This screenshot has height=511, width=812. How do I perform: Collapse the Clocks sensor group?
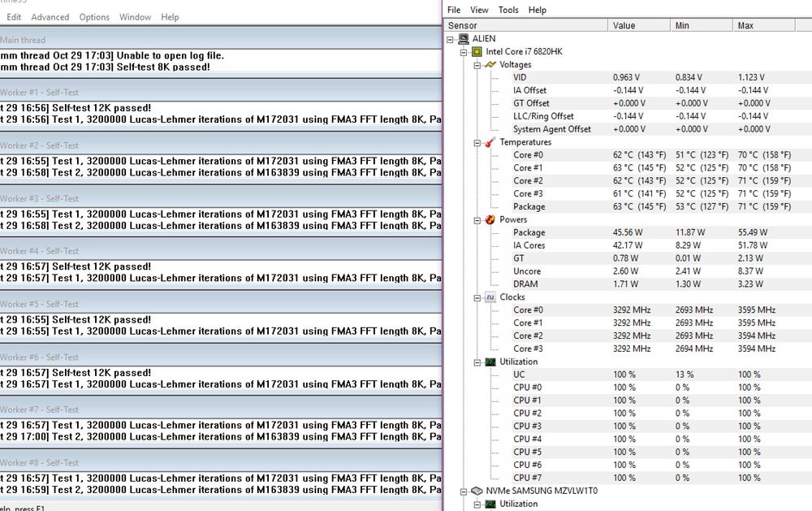[x=478, y=297]
